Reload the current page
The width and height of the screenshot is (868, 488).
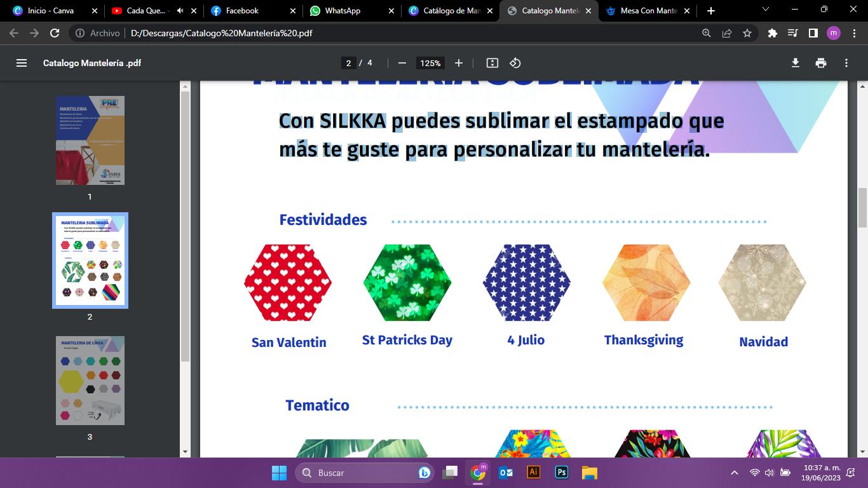55,33
